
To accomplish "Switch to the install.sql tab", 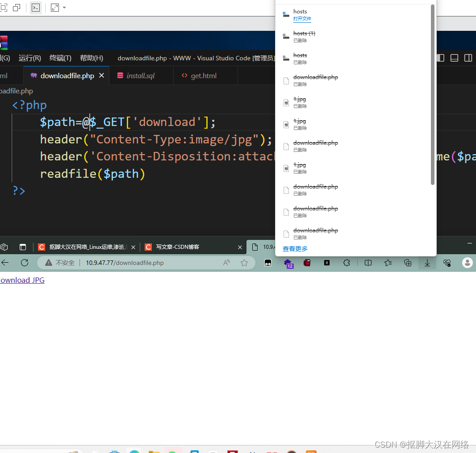I will (x=139, y=75).
